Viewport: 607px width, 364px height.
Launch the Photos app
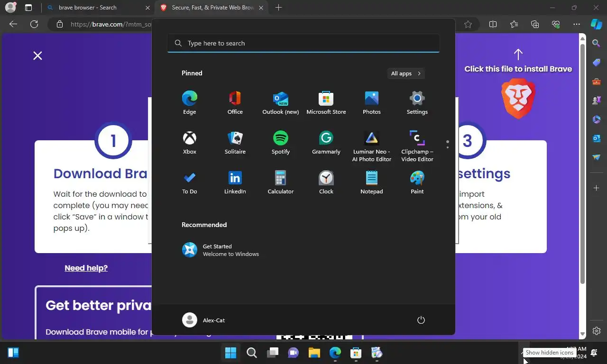(x=371, y=103)
